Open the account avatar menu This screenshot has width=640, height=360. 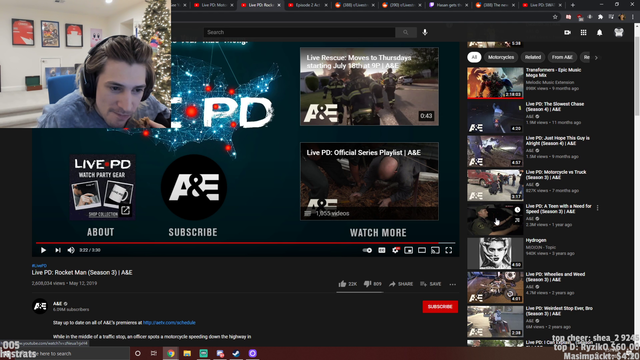click(619, 32)
